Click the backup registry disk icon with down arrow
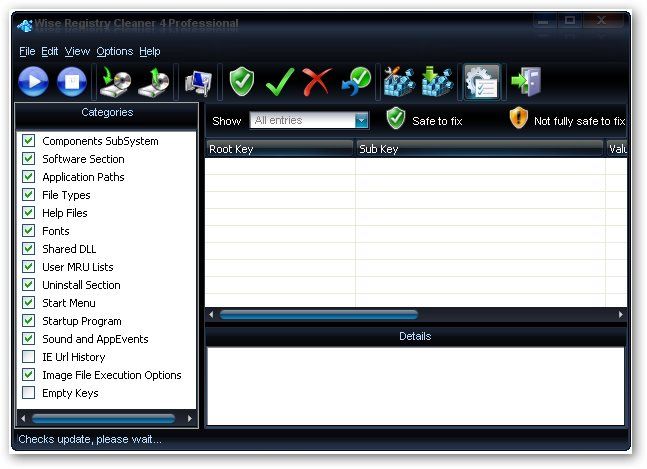 click(x=115, y=82)
